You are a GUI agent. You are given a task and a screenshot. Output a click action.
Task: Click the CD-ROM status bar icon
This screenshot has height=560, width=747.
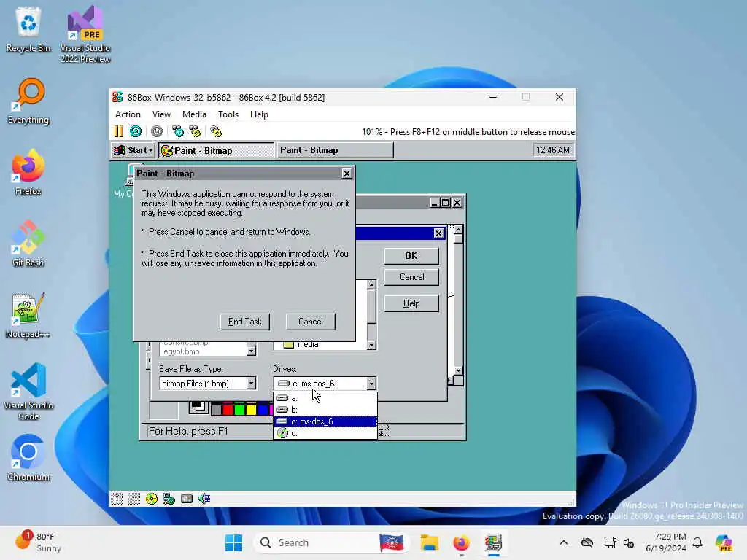[x=152, y=499]
